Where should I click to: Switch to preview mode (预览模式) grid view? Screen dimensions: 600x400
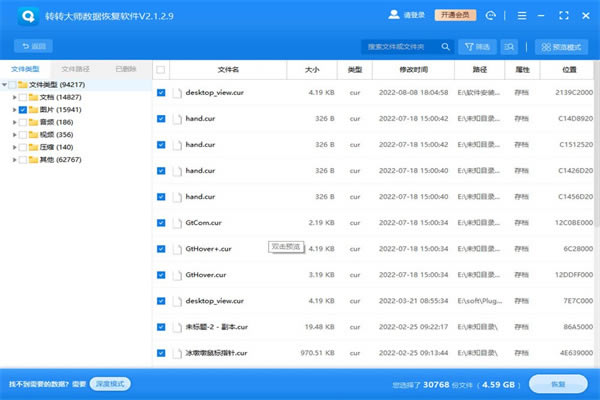(x=561, y=46)
